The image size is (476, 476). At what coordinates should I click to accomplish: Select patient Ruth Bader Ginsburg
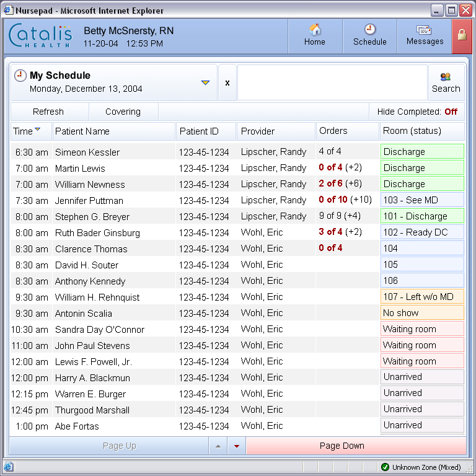tap(97, 232)
